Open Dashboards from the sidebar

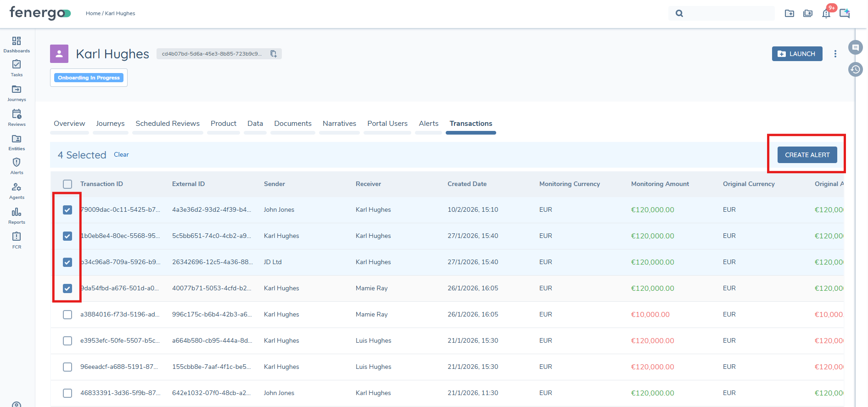coord(17,45)
